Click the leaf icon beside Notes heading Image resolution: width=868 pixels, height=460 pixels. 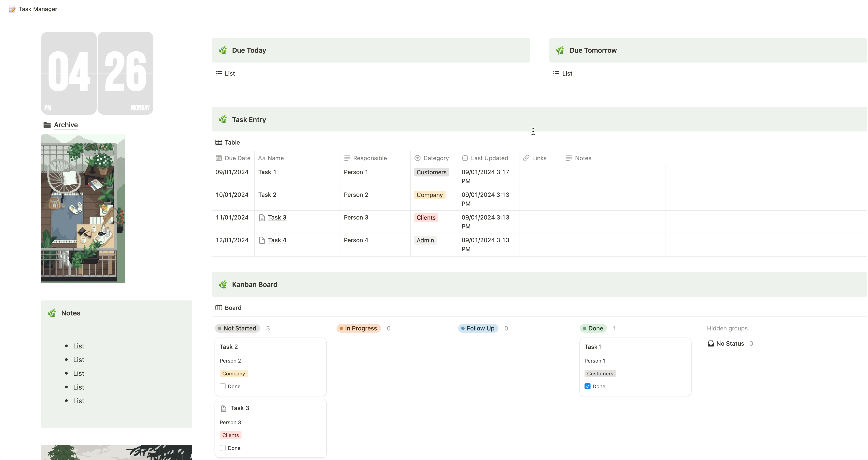52,313
